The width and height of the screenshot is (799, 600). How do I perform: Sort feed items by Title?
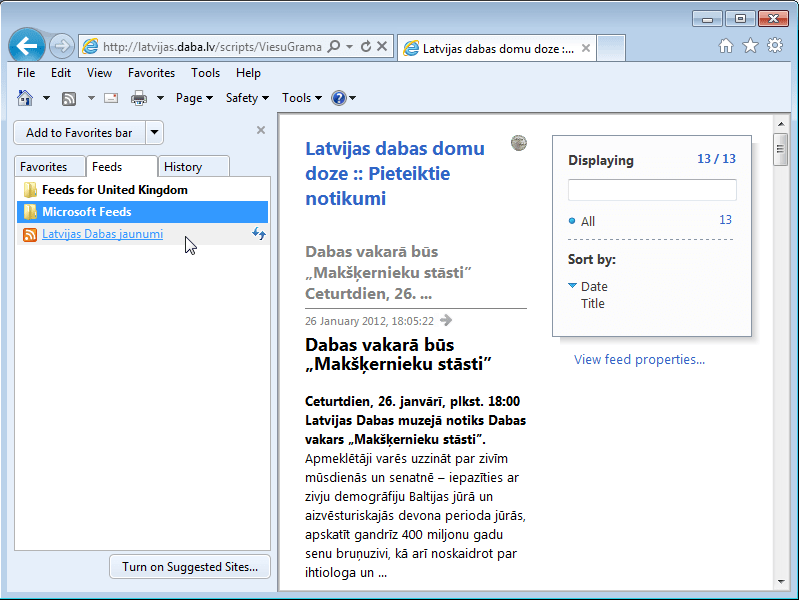pos(593,303)
